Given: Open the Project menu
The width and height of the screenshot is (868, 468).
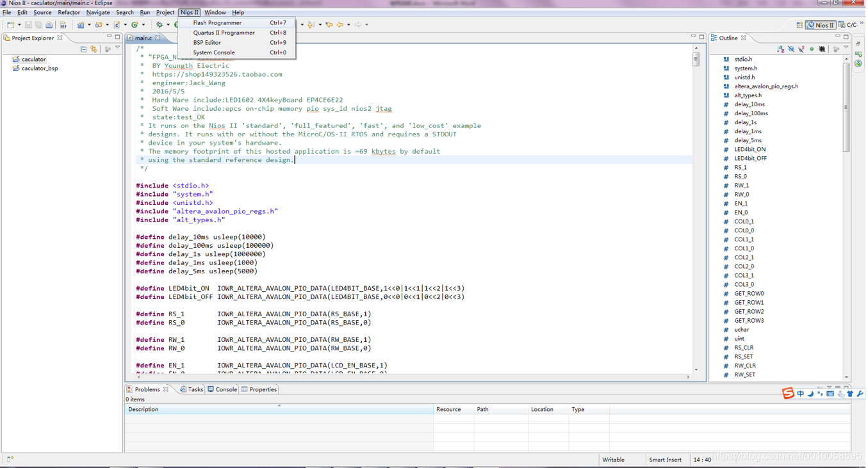Looking at the screenshot, I should [x=165, y=12].
